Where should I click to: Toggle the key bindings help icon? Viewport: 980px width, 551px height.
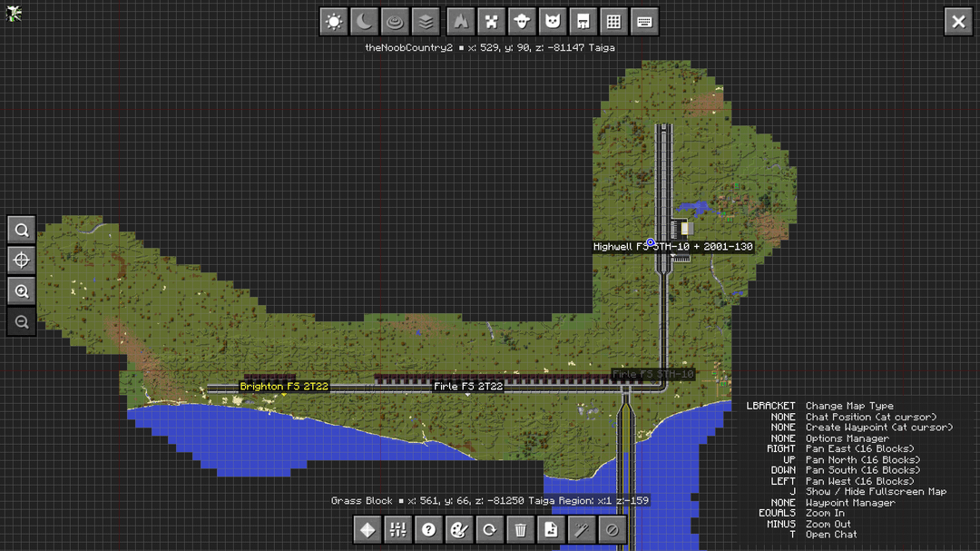tap(644, 22)
